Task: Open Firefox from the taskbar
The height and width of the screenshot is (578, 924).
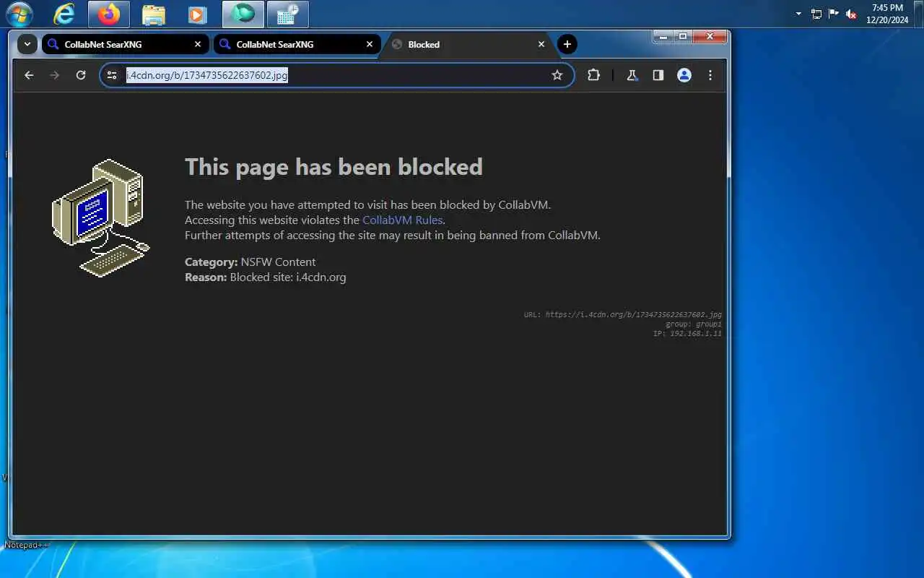Action: pos(109,14)
